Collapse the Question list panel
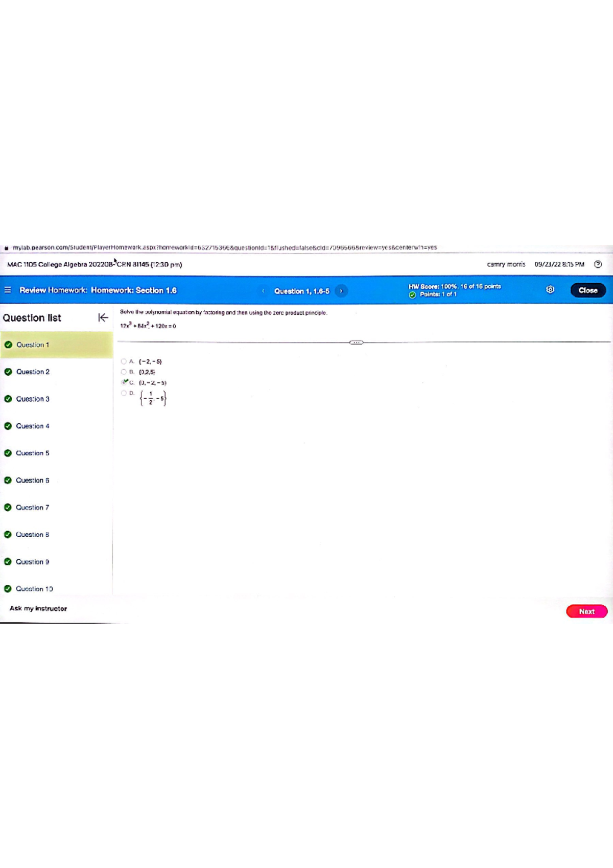Image resolution: width=613 pixels, height=868 pixels. (103, 317)
